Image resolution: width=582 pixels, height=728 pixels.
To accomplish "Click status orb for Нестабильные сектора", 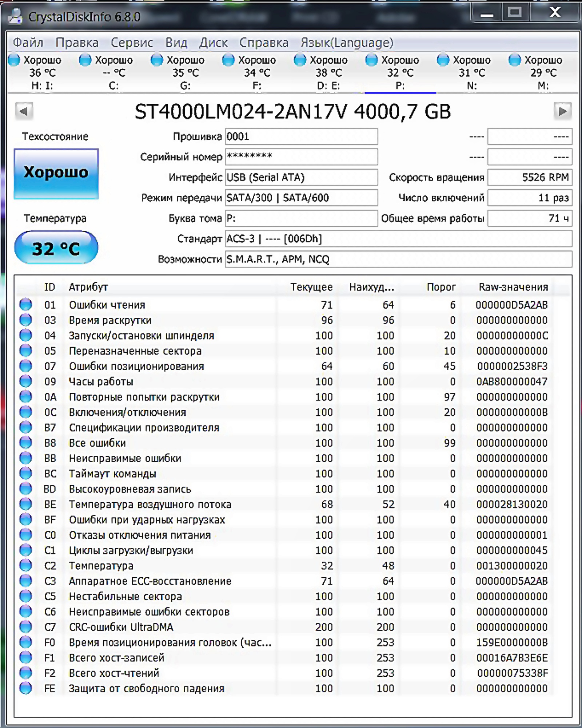I will tap(25, 596).
